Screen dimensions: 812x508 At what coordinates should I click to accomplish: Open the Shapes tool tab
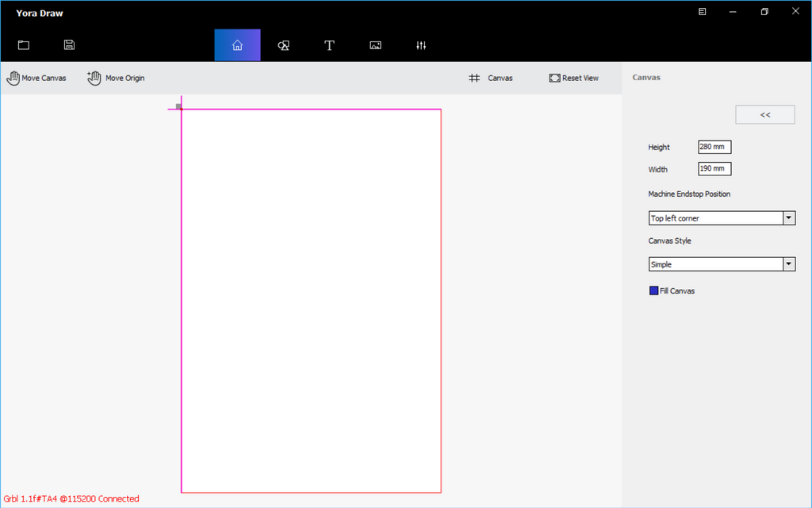[283, 45]
